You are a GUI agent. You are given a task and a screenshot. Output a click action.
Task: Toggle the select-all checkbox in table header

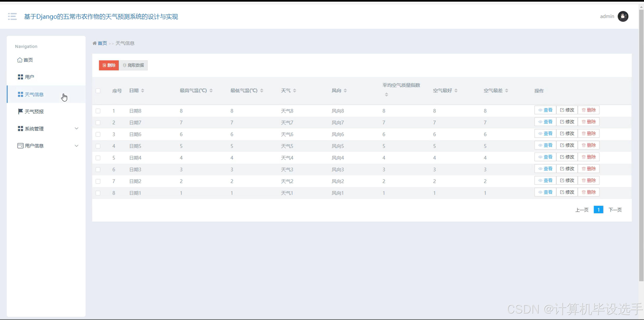click(98, 91)
